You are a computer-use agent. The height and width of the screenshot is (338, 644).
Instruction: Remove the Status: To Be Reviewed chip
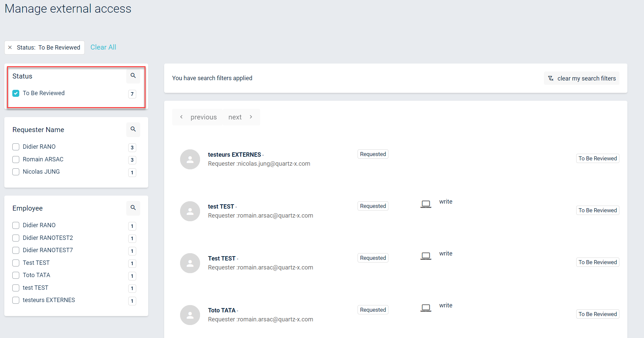[10, 48]
